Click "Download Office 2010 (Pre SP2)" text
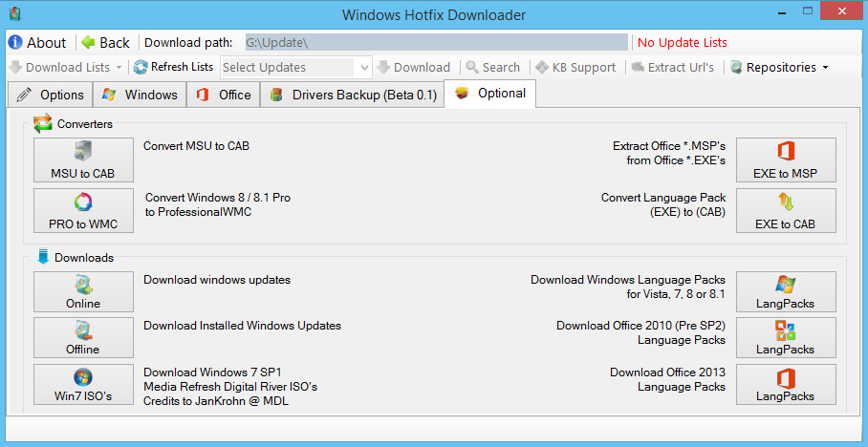Image resolution: width=868 pixels, height=447 pixels. tap(641, 326)
